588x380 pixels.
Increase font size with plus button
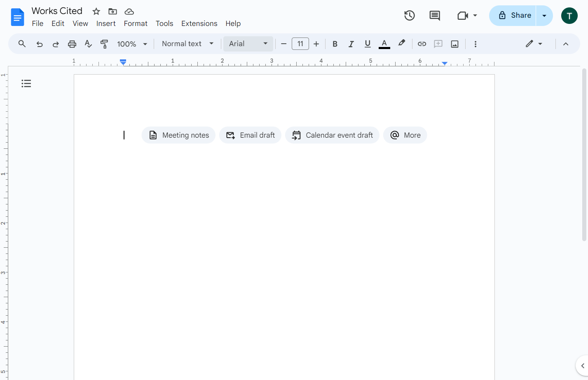316,44
